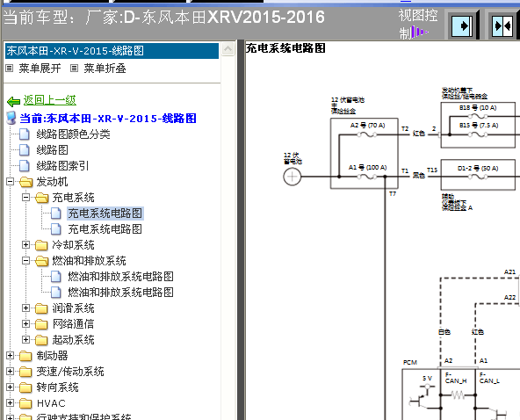
Task: Open 线路图索引 document
Action: tap(62, 165)
